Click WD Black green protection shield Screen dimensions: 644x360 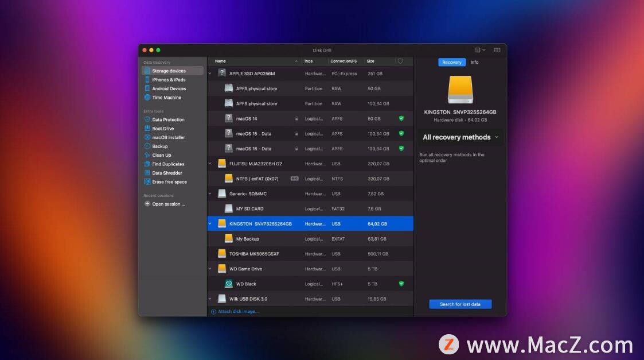coord(401,284)
